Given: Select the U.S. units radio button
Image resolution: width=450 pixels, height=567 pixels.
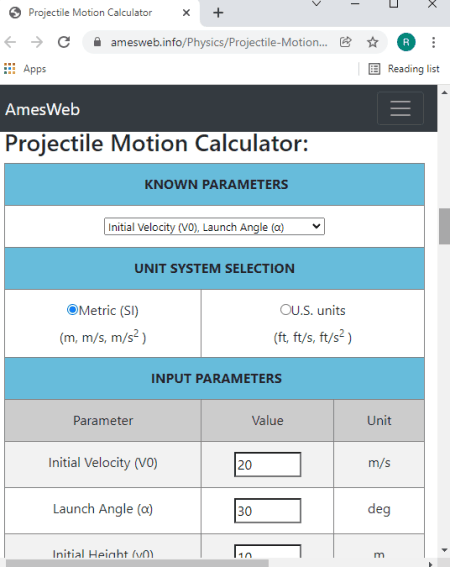Looking at the screenshot, I should (285, 310).
